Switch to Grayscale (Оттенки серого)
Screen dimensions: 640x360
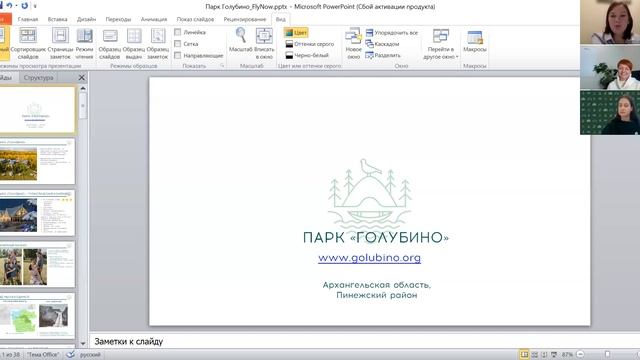pyautogui.click(x=309, y=44)
